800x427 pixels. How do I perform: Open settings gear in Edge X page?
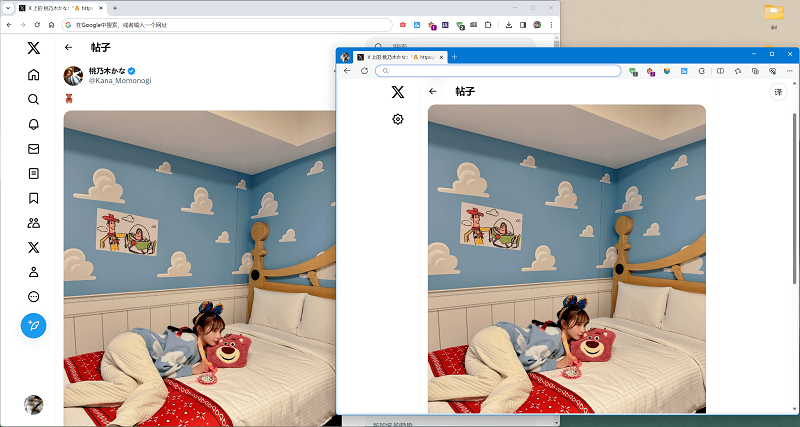398,119
